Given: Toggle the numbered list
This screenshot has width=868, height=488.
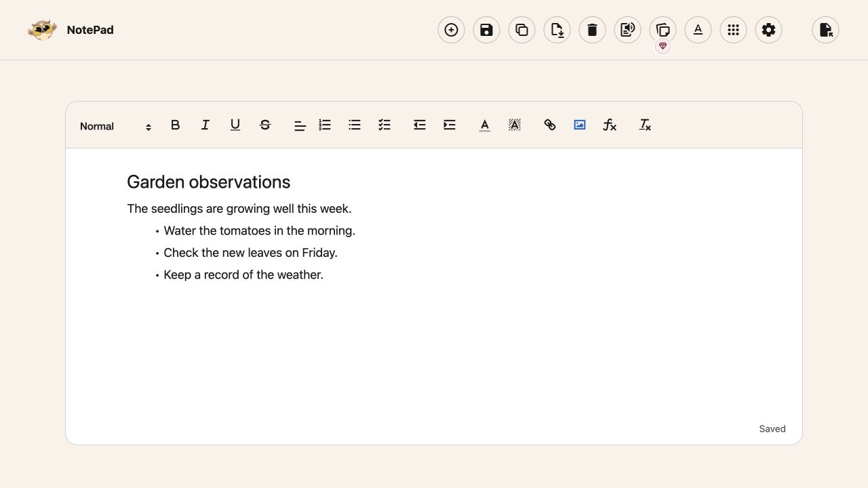Looking at the screenshot, I should 324,125.
